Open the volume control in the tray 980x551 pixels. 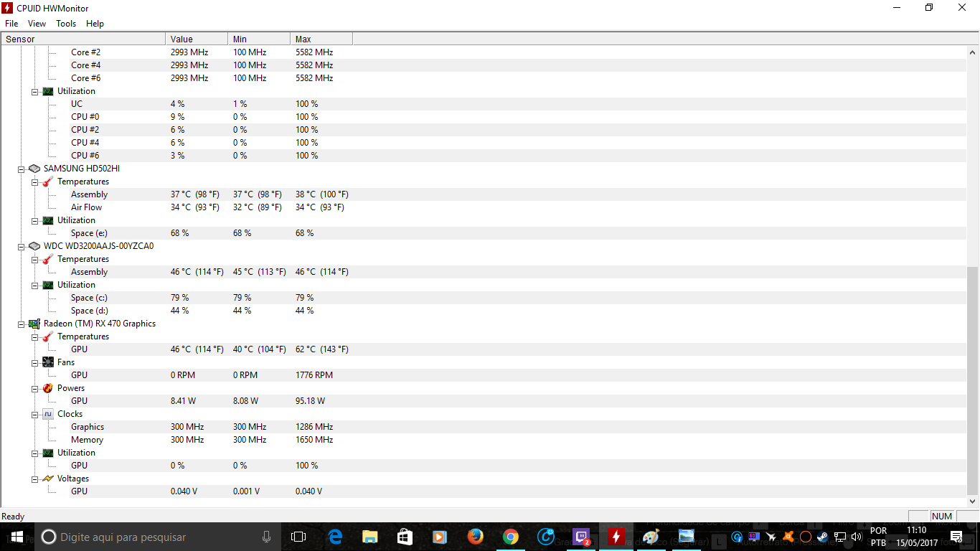[x=857, y=537]
